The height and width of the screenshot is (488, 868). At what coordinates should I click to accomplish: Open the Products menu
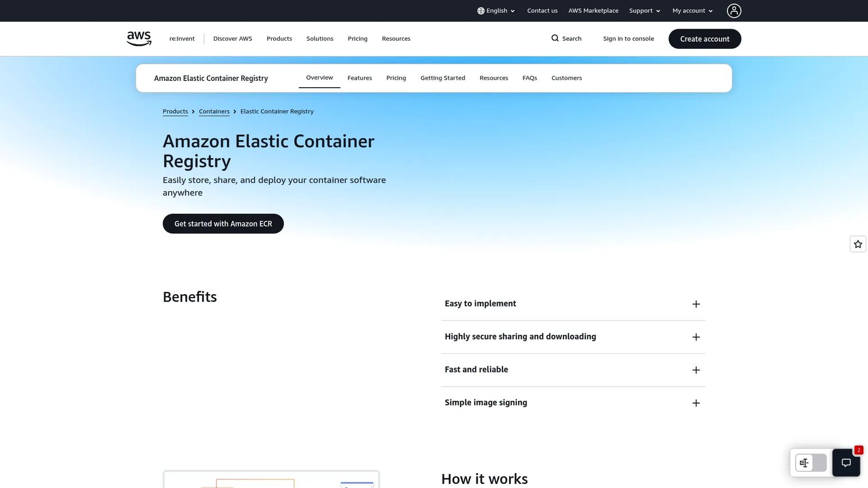[279, 39]
